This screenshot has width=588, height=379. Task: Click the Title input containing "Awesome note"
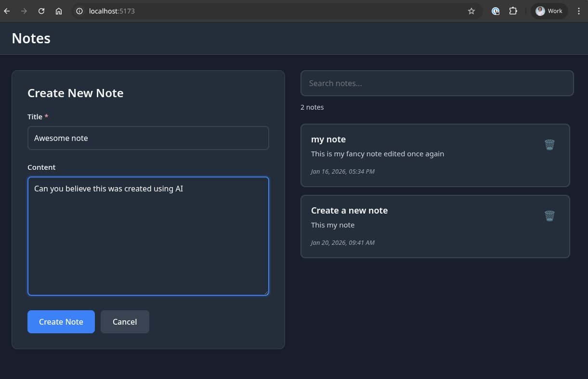tap(148, 138)
